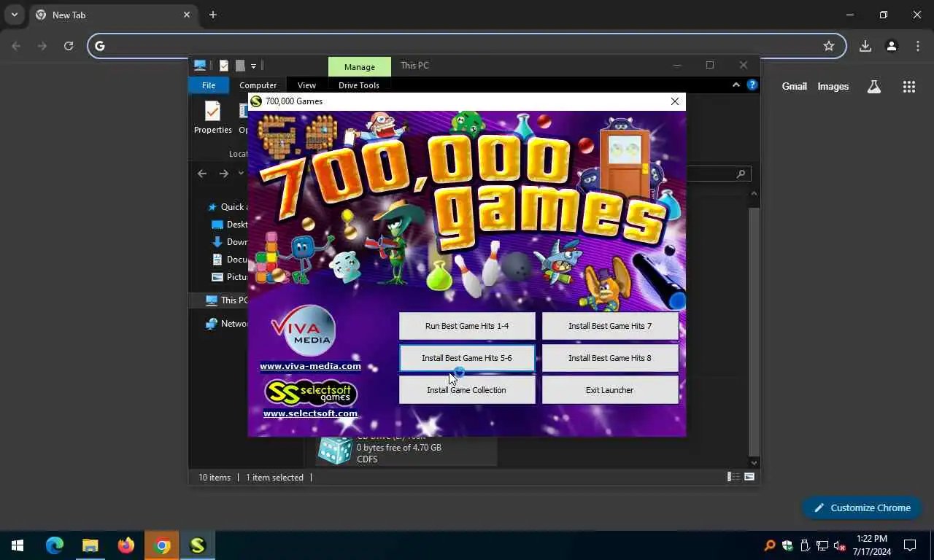Click Install Best Game Hits 8
Image resolution: width=934 pixels, height=560 pixels.
pyautogui.click(x=610, y=358)
